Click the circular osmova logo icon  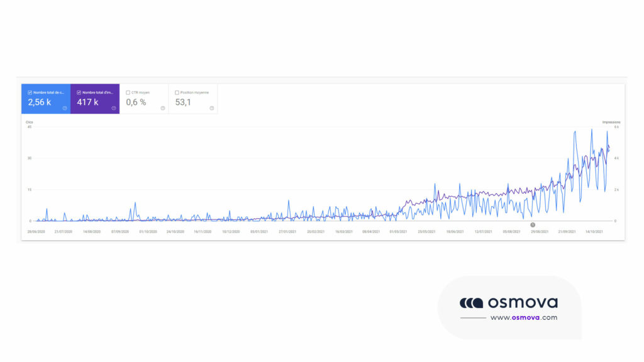(x=470, y=304)
